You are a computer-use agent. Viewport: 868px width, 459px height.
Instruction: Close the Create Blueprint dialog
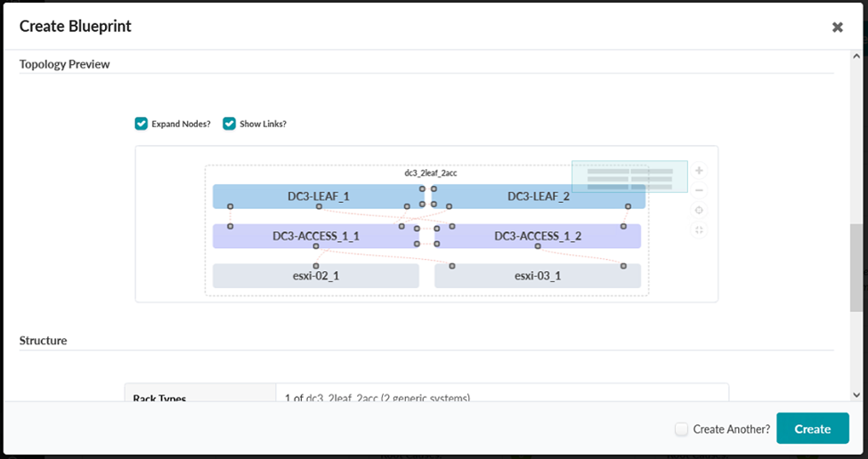coord(837,28)
